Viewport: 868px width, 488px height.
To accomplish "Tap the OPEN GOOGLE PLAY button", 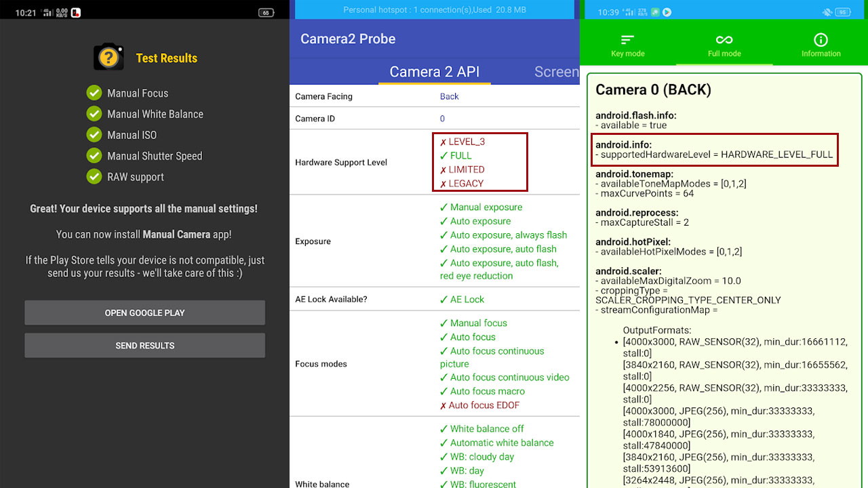I will click(x=145, y=312).
